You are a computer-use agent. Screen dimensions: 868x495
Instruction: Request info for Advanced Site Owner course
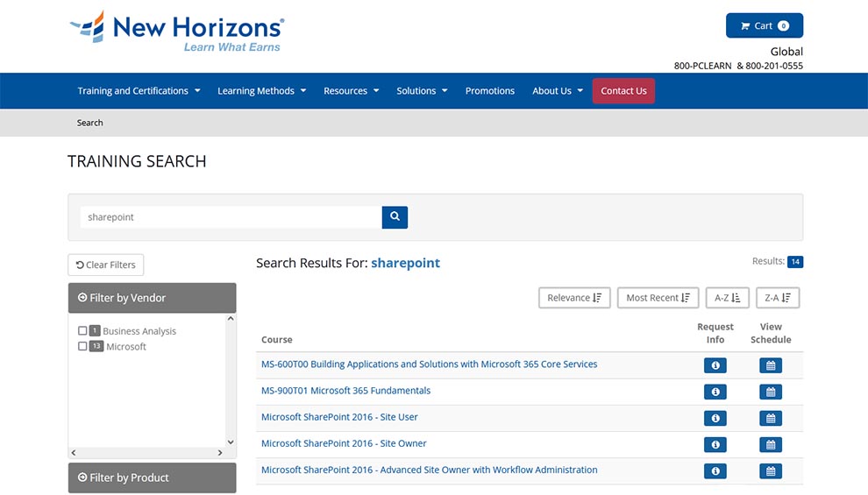tap(715, 470)
